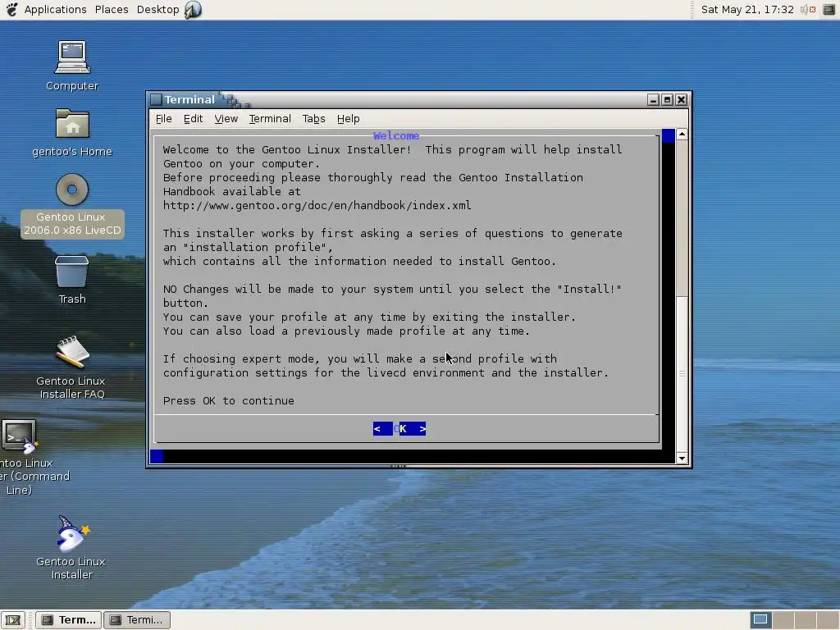The width and height of the screenshot is (840, 630).
Task: Open the Help menu in Terminal
Action: (x=348, y=119)
